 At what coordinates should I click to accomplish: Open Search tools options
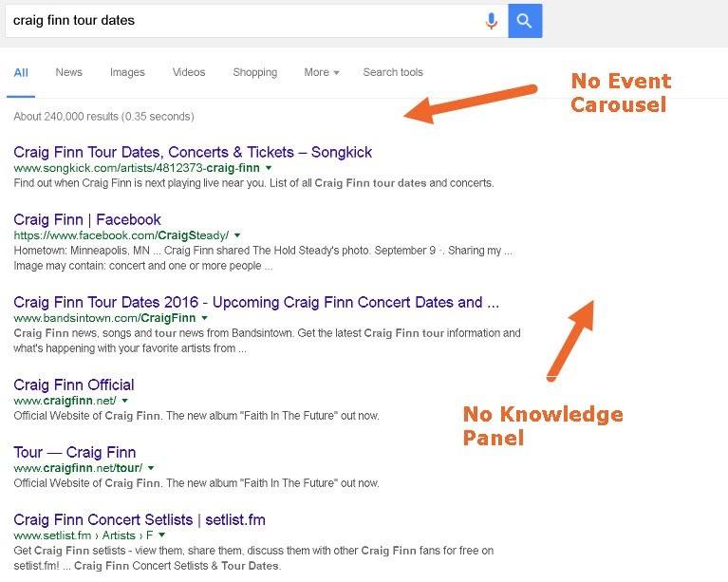(393, 72)
